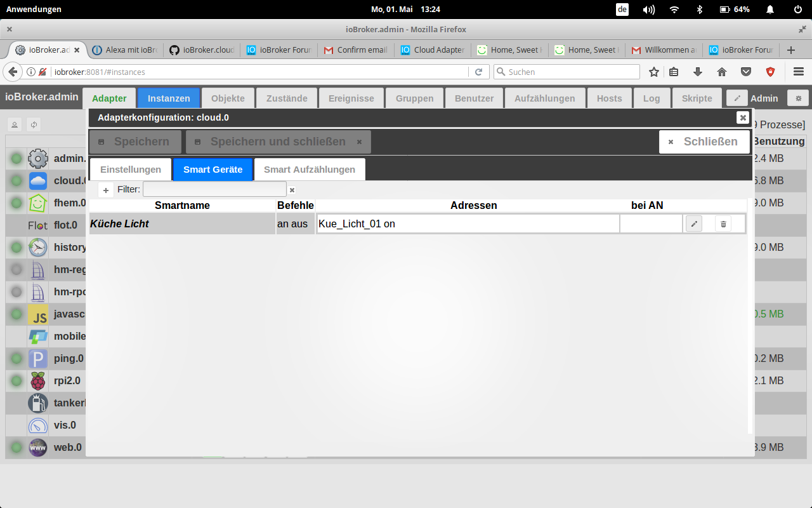Click the browser address bar
The image size is (812, 508).
coord(260,72)
